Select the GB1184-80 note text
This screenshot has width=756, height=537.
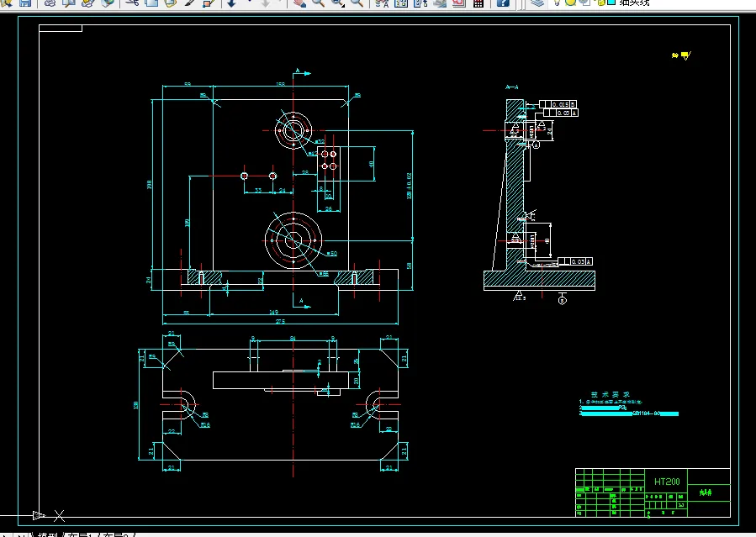point(646,413)
